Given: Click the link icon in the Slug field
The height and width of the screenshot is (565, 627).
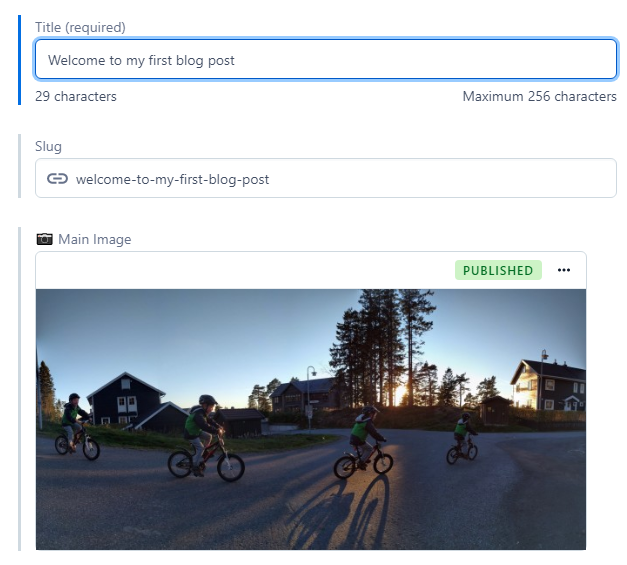Looking at the screenshot, I should [x=57, y=178].
